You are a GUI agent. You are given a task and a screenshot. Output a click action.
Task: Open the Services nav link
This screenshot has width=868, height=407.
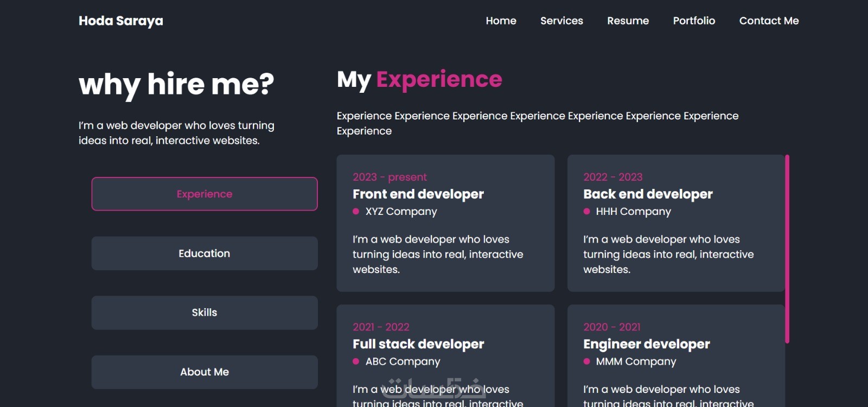tap(561, 21)
